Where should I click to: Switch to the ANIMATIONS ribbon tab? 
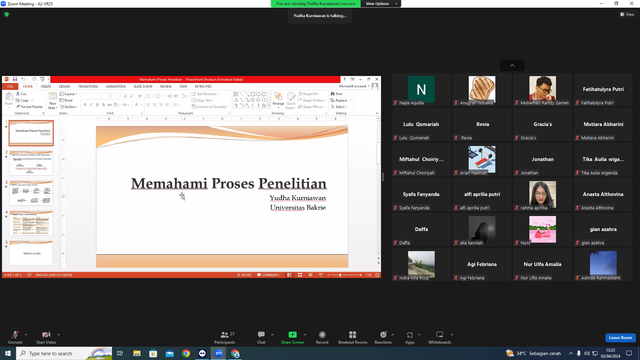click(116, 87)
